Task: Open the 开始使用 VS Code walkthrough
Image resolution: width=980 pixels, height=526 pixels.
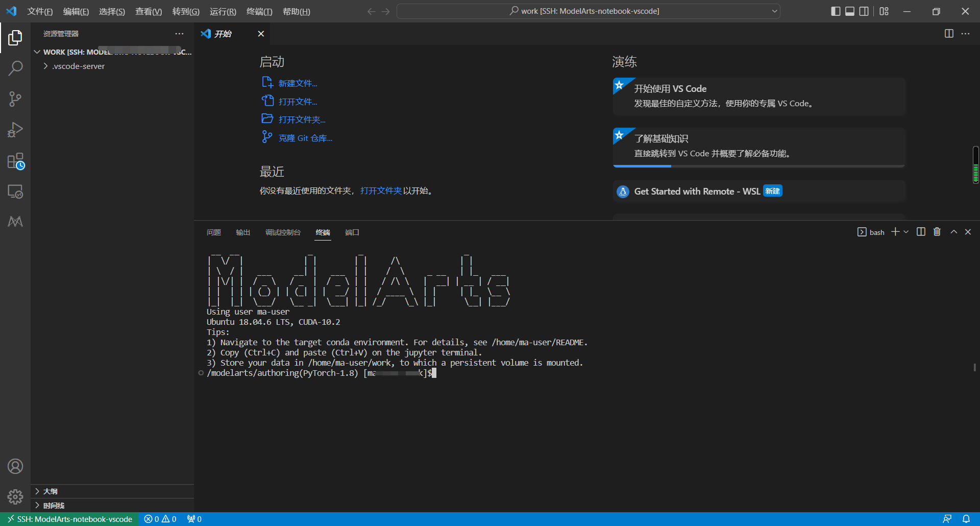Action: 759,97
